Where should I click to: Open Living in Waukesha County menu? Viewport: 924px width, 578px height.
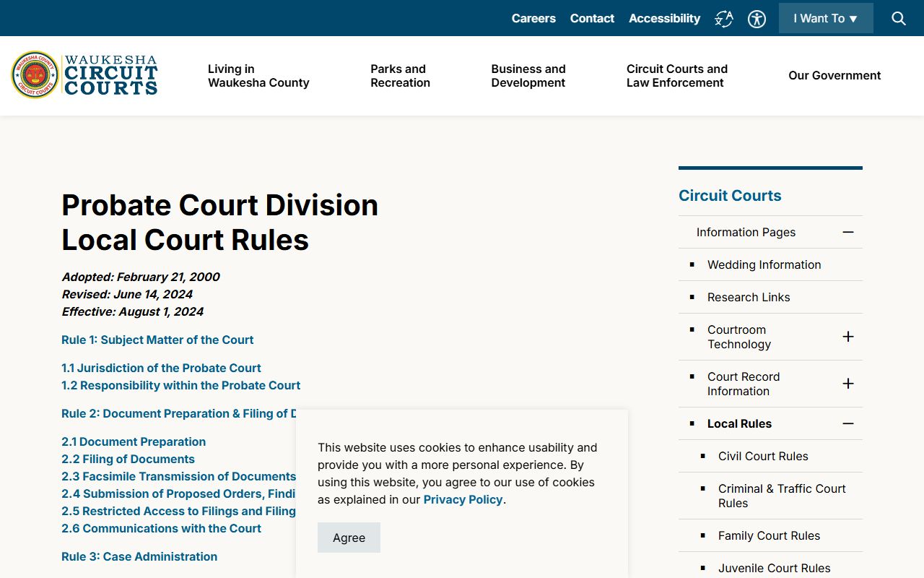[258, 76]
